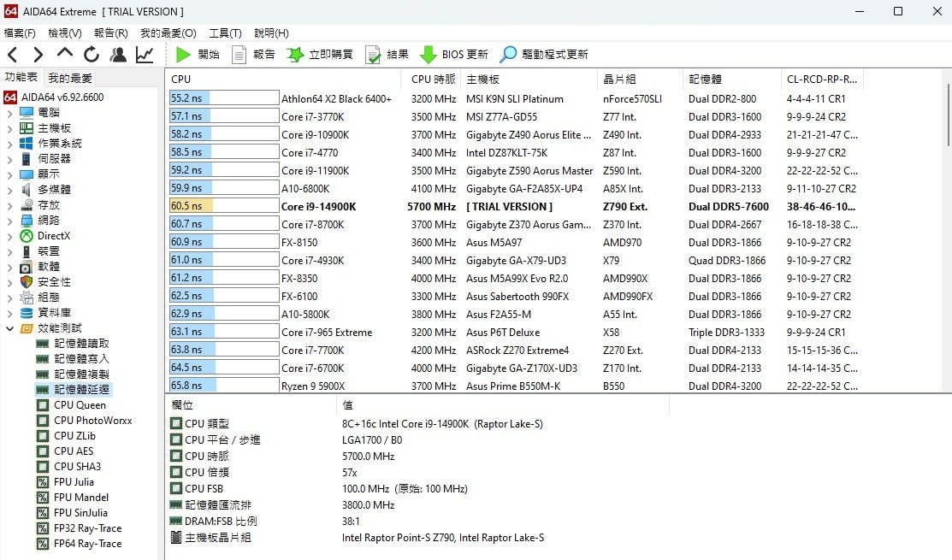Image resolution: width=952 pixels, height=560 pixels.
Task: Select 記憶體寫入 benchmark
Action: pyautogui.click(x=81, y=358)
